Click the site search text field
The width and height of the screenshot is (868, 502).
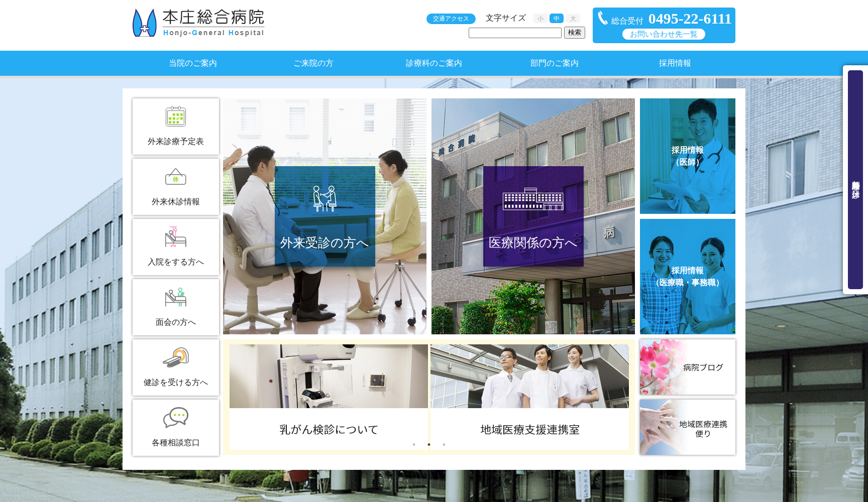(x=515, y=33)
